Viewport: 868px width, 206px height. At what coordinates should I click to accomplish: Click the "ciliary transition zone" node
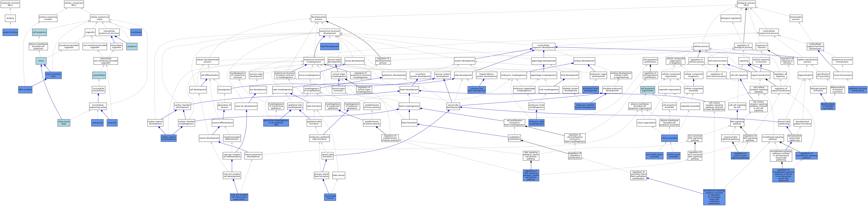pos(53,75)
